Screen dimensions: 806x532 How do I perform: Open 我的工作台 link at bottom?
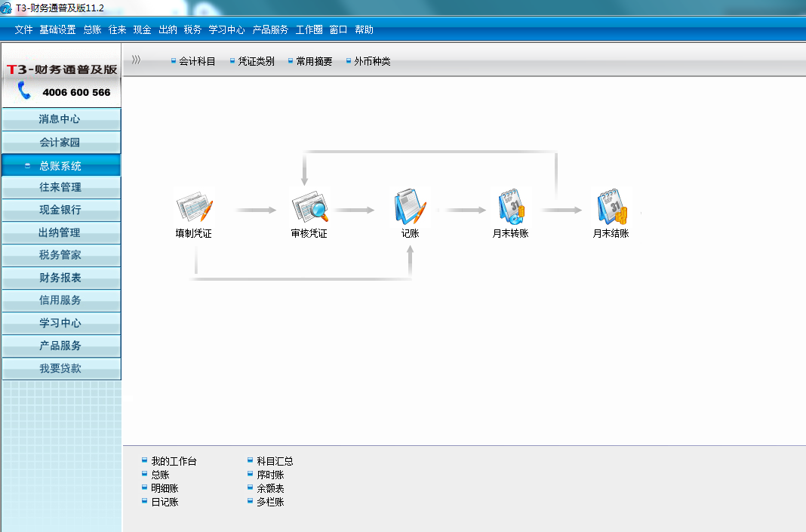coord(169,461)
